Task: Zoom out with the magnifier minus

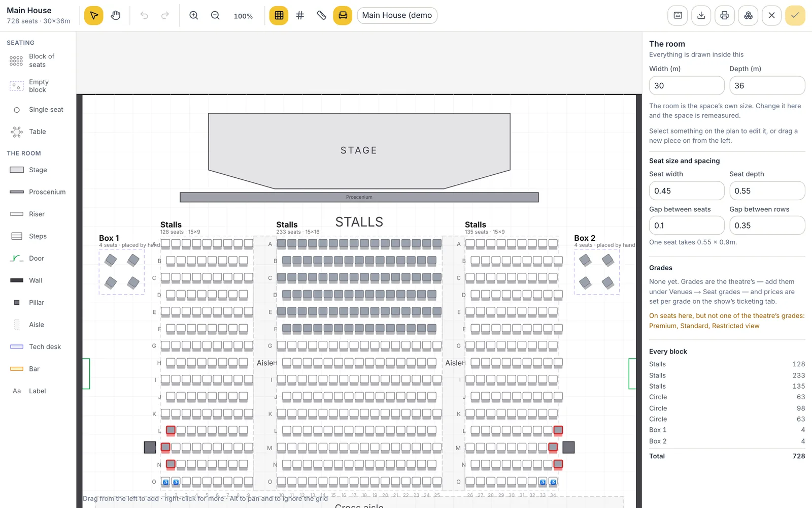Action: pos(215,15)
